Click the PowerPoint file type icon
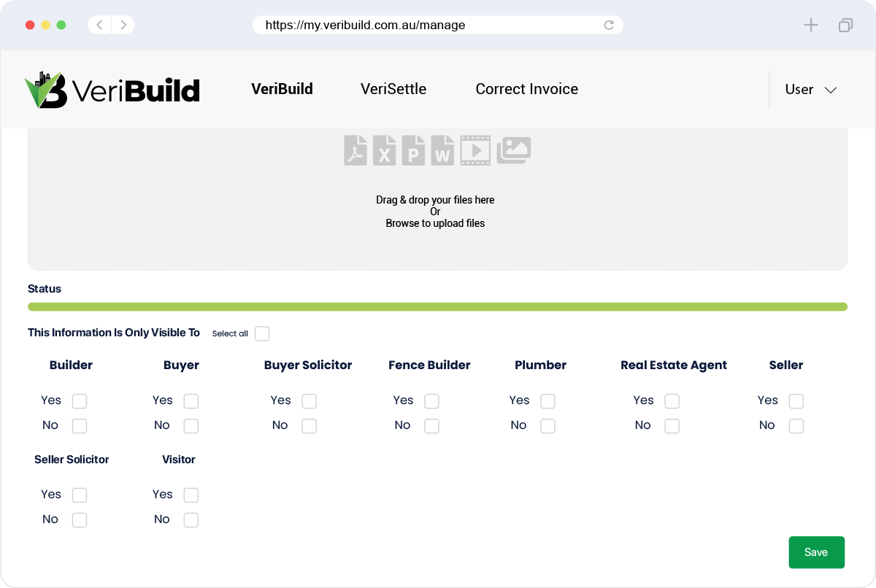The width and height of the screenshot is (876, 588). click(x=413, y=150)
